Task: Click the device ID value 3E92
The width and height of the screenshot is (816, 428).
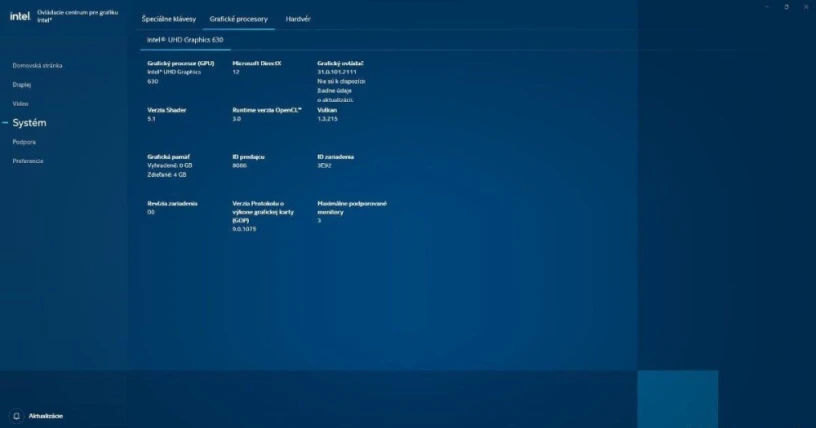Action: coord(324,166)
